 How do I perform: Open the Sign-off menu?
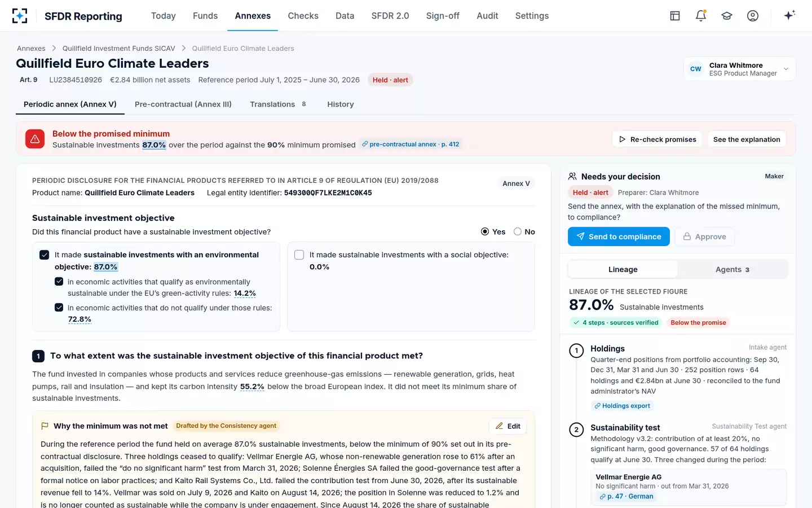(x=443, y=16)
